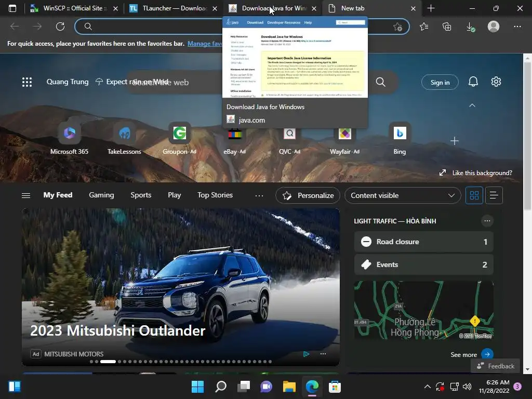Open the tab actions menu icon
This screenshot has height=399, width=532.
click(12, 8)
